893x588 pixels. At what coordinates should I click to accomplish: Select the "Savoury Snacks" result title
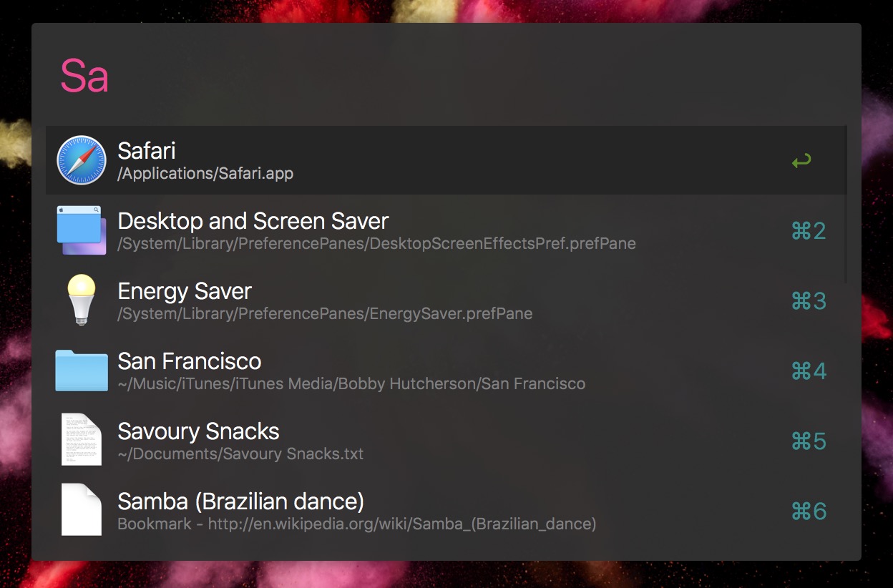click(198, 431)
